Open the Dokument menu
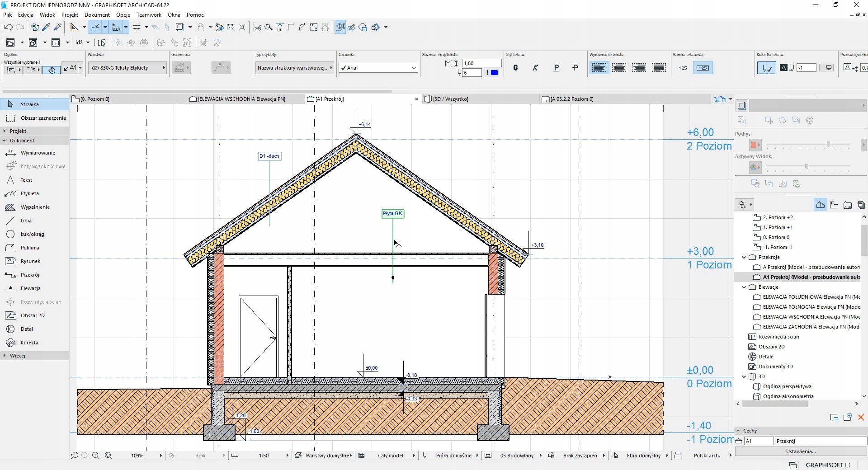 (97, 15)
